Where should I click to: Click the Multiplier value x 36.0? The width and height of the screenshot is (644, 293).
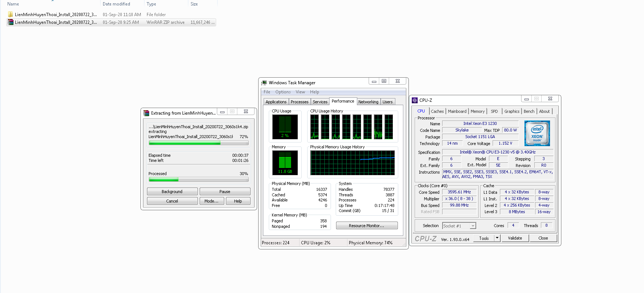(x=459, y=199)
